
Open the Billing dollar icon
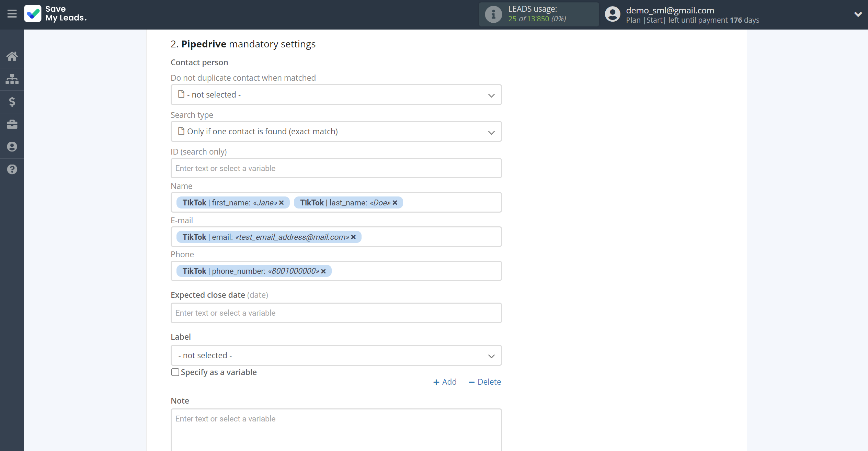point(12,102)
